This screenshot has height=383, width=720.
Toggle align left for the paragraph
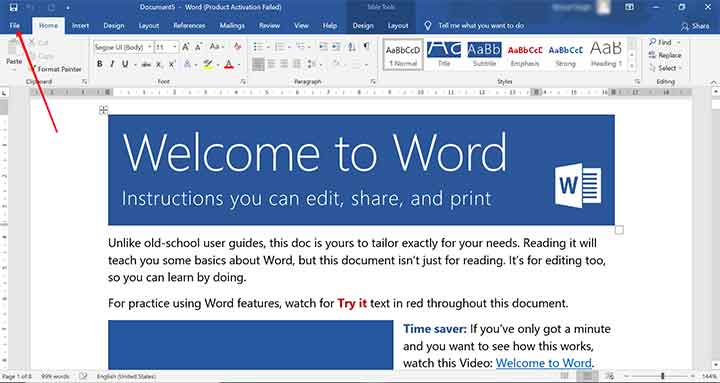click(259, 64)
